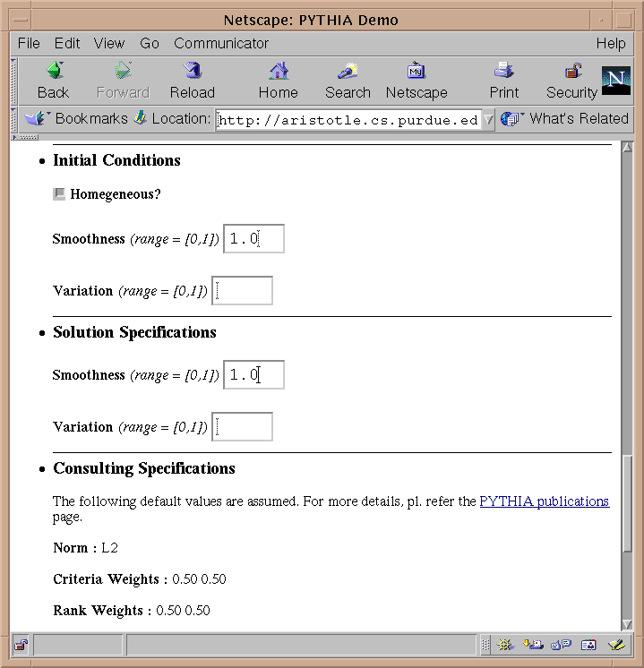644x668 pixels.
Task: Click the page proxy icon beside Location
Action: point(141,117)
